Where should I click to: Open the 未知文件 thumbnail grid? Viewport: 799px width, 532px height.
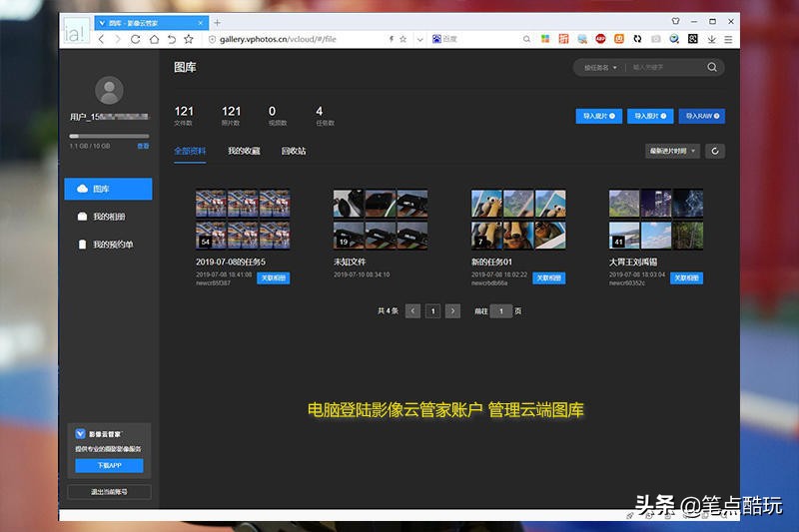click(381, 220)
